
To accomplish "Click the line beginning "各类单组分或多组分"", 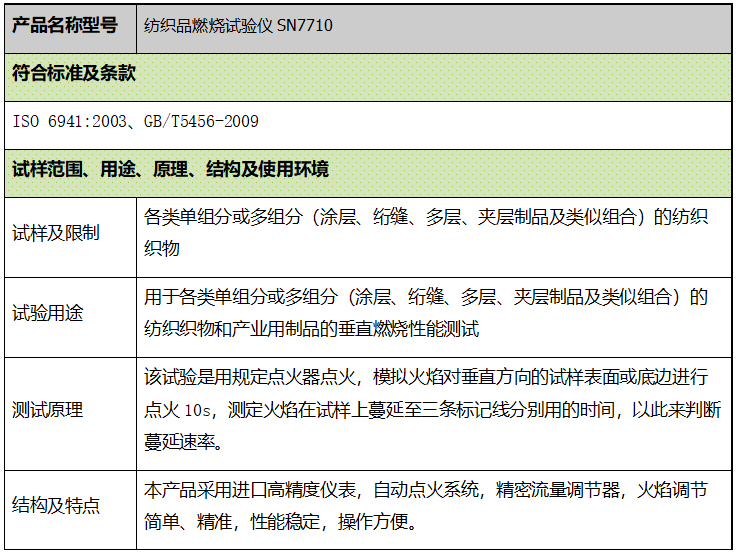I will click(x=426, y=217).
